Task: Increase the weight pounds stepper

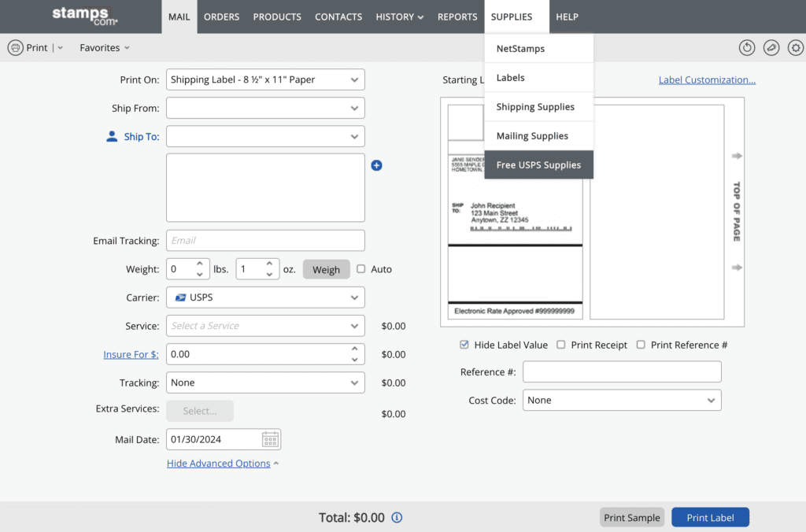Action: [x=200, y=264]
